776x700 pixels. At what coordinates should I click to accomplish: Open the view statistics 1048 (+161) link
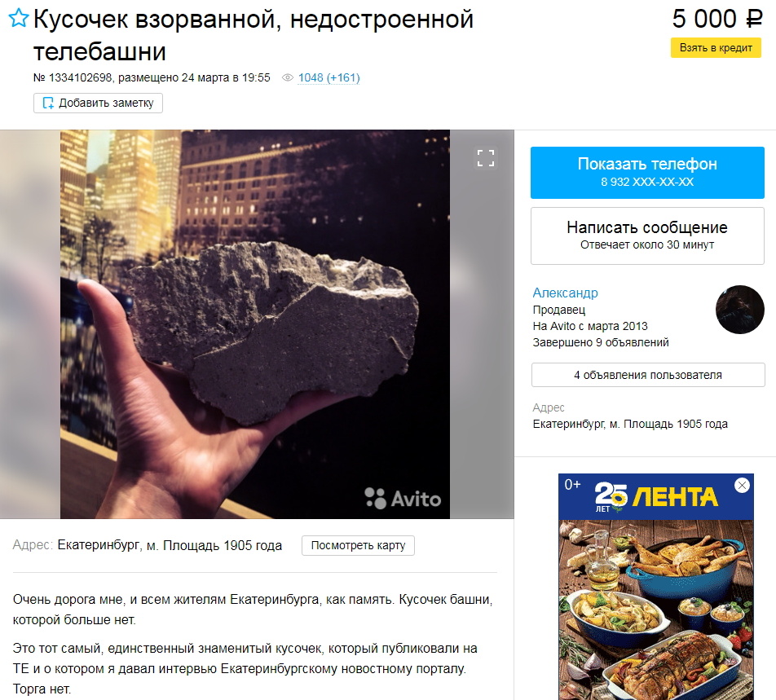click(x=328, y=77)
